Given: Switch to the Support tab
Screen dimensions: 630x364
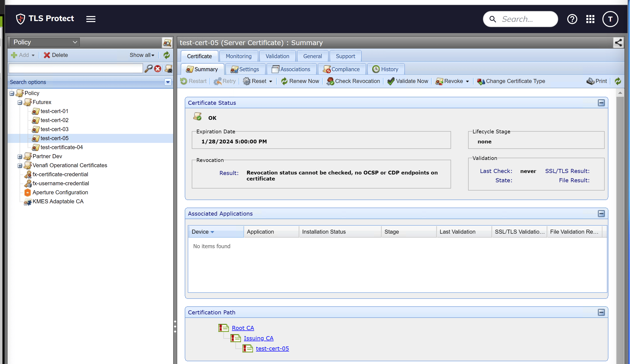Looking at the screenshot, I should coord(345,56).
